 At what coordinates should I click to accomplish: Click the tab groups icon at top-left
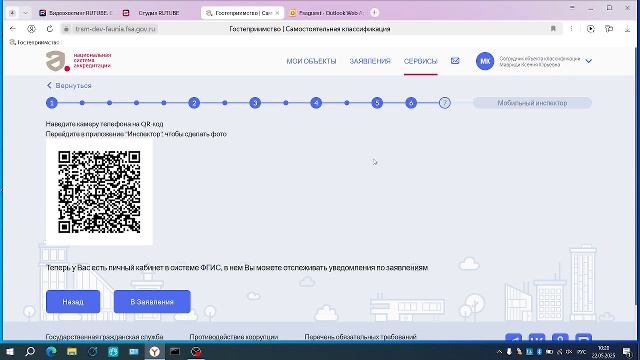click(x=12, y=13)
